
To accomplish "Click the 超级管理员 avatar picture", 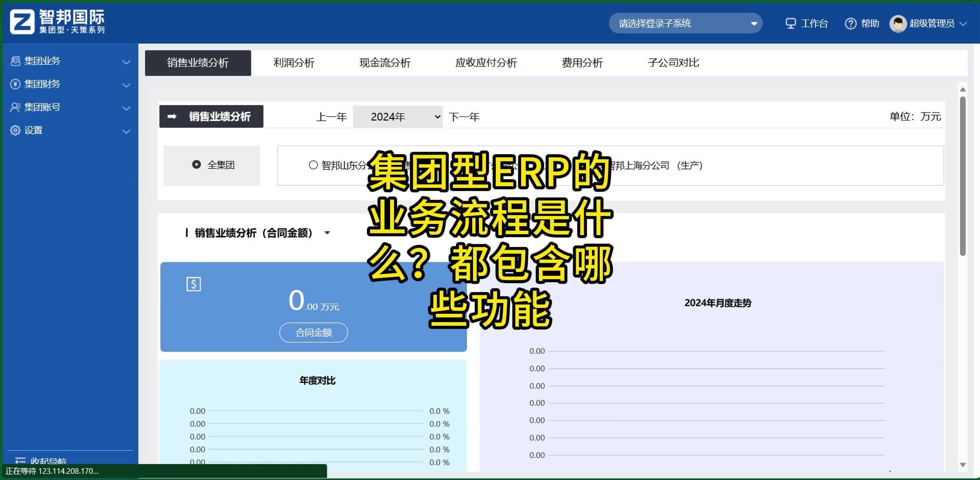I will pyautogui.click(x=898, y=24).
